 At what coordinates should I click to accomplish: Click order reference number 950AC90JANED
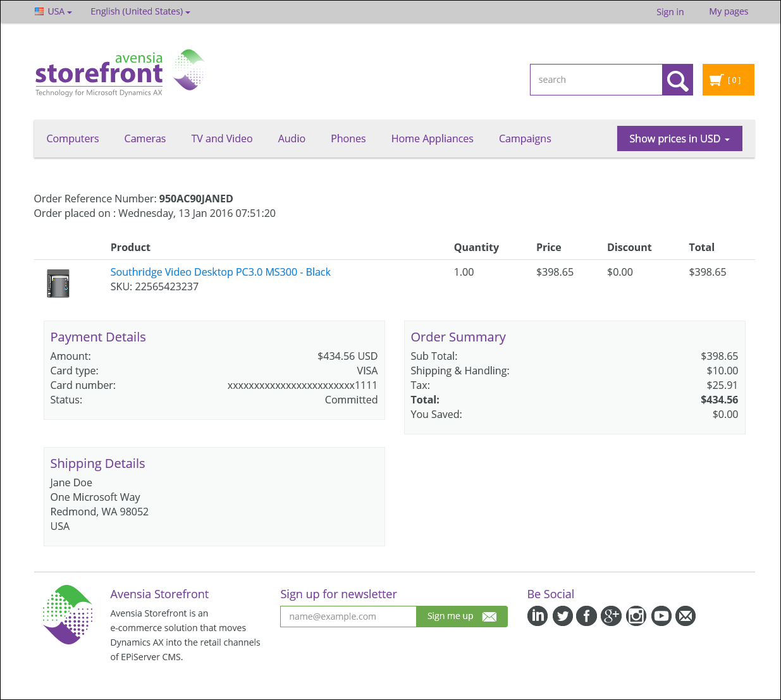tap(196, 199)
